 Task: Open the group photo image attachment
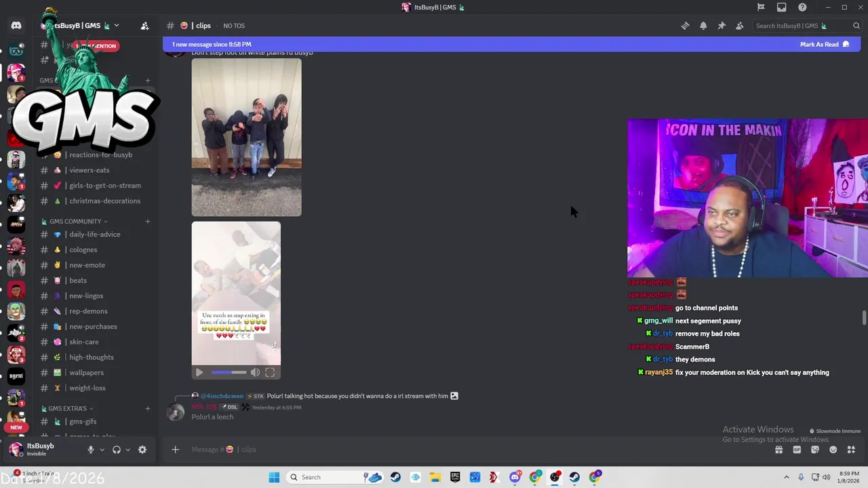246,137
